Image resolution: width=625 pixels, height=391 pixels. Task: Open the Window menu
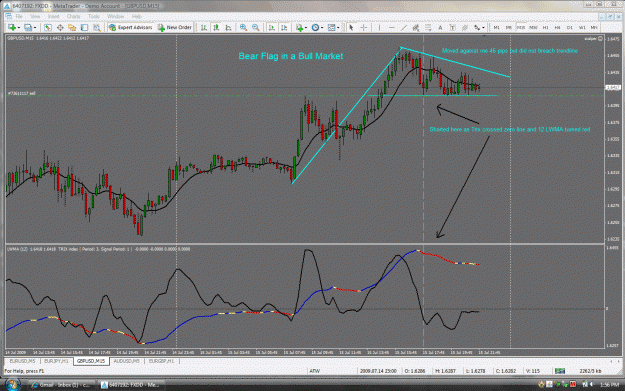coord(116,16)
